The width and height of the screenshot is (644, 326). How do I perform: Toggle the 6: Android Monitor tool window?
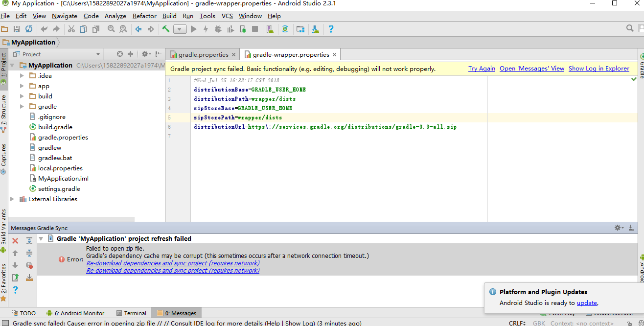[x=75, y=313]
